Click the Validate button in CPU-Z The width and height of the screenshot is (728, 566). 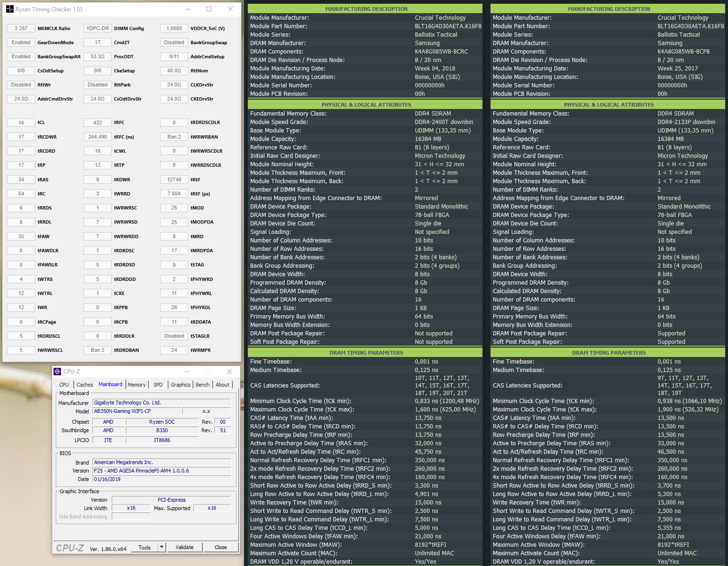184,547
